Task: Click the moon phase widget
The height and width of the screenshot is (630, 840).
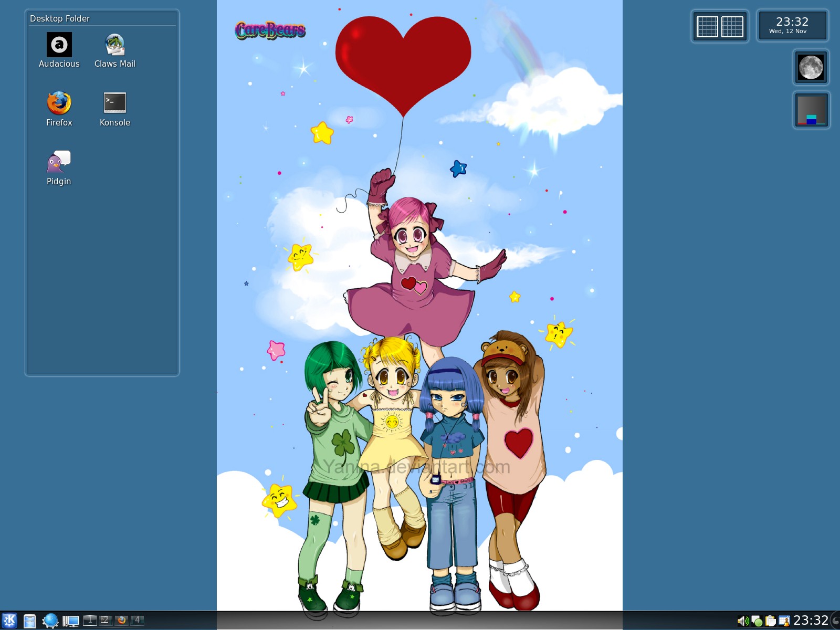Action: pyautogui.click(x=811, y=67)
